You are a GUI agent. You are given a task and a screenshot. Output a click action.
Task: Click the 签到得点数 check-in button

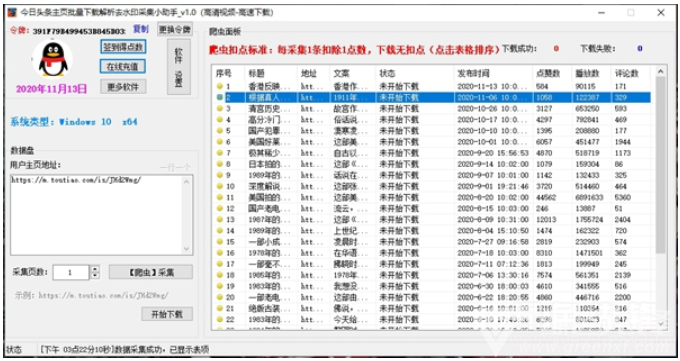(123, 47)
